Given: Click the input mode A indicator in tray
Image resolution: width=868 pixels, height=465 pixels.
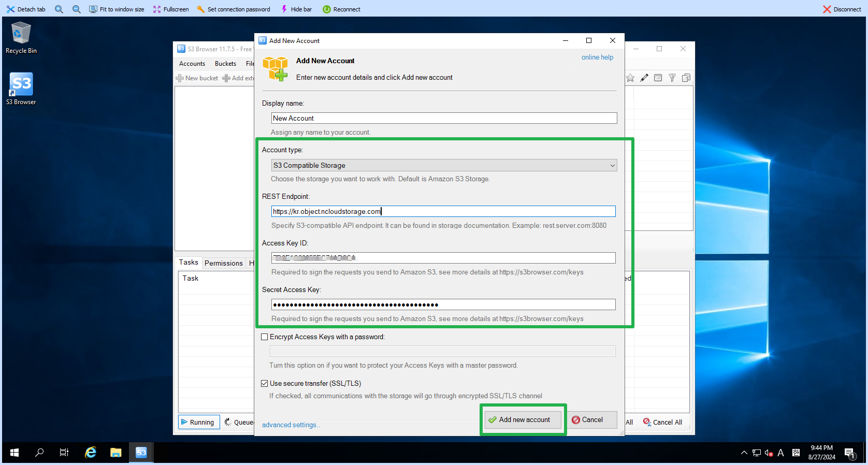Looking at the screenshot, I should 781,453.
